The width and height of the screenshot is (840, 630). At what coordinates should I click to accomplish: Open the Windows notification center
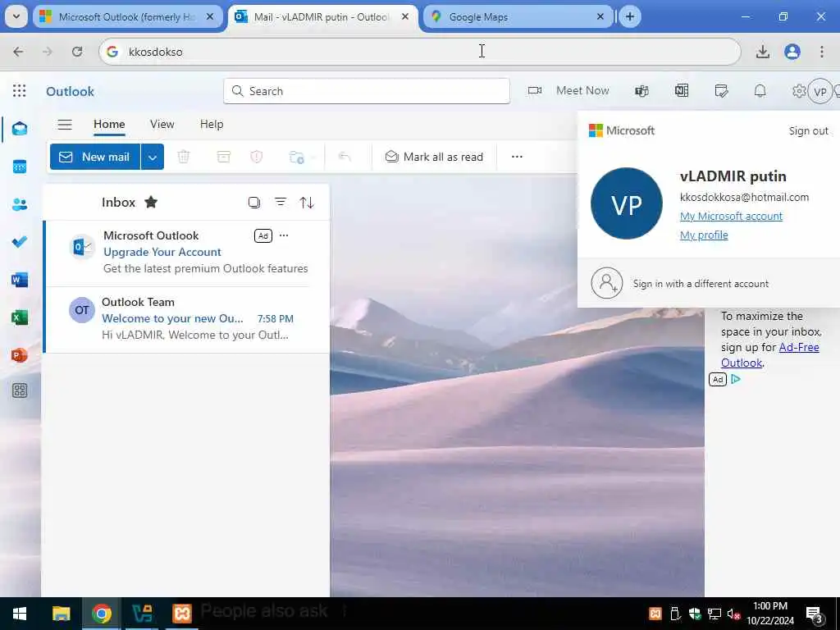click(x=815, y=614)
